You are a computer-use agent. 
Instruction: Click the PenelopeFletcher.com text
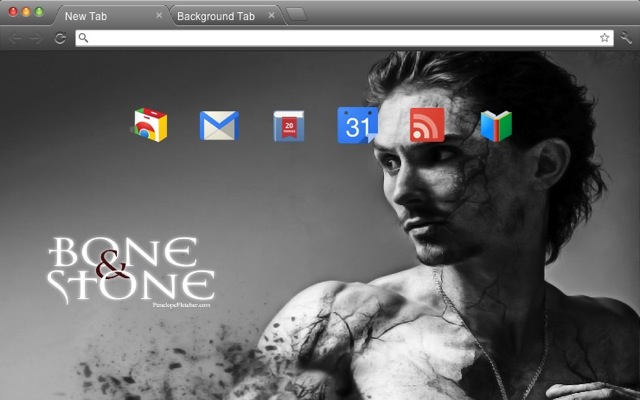pyautogui.click(x=182, y=305)
